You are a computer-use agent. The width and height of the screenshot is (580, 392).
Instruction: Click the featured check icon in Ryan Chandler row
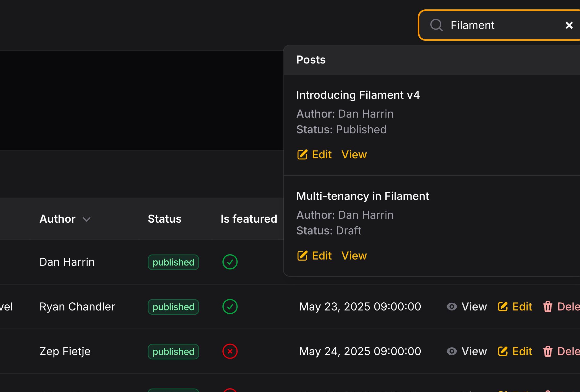tap(230, 307)
